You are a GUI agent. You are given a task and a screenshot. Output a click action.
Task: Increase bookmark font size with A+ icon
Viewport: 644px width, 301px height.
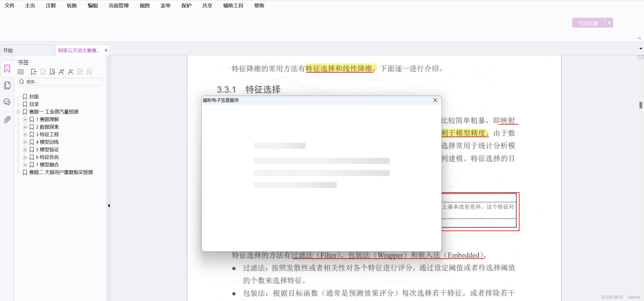[61, 72]
